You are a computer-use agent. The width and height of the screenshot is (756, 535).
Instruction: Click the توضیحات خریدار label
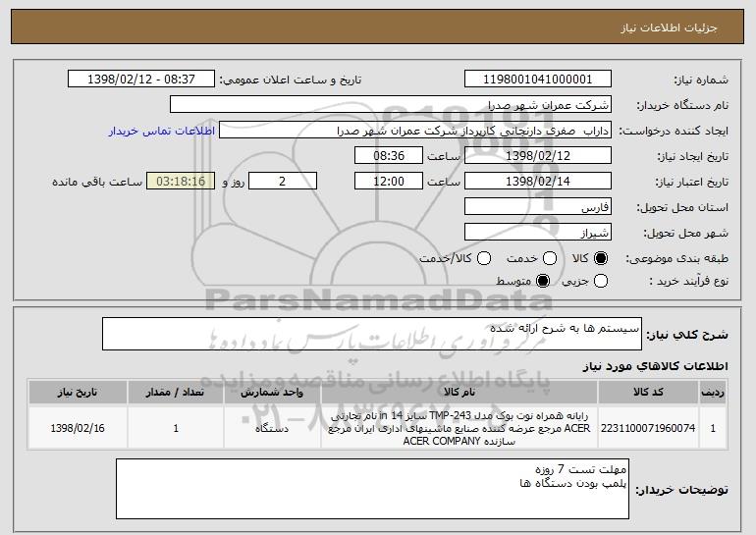681,490
